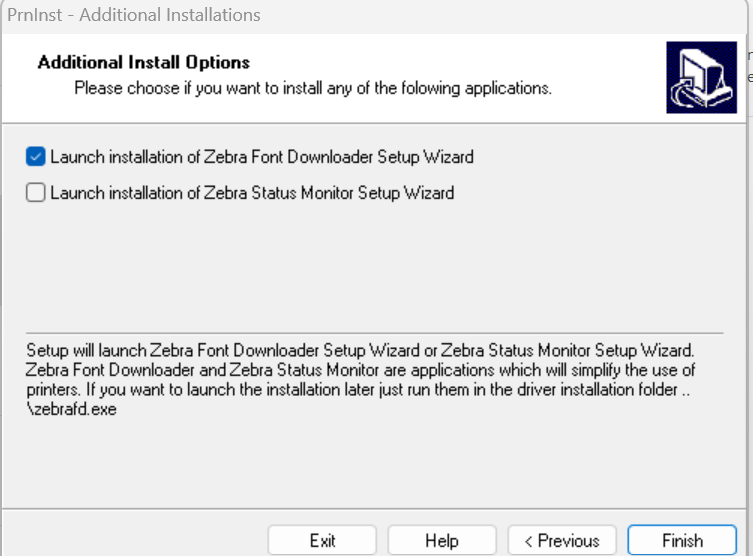Click the 'Additional Installations' text in title
The width and height of the screenshot is (753, 556).
(x=184, y=15)
